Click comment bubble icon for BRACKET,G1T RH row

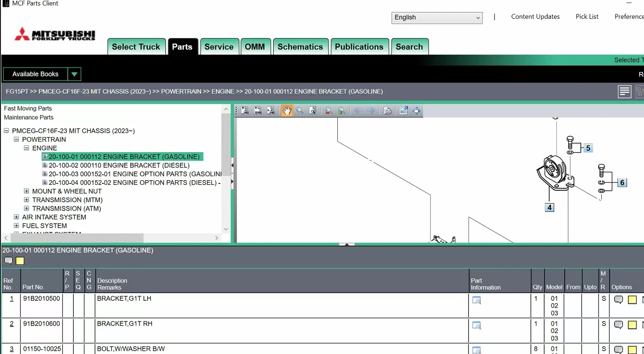tap(618, 325)
